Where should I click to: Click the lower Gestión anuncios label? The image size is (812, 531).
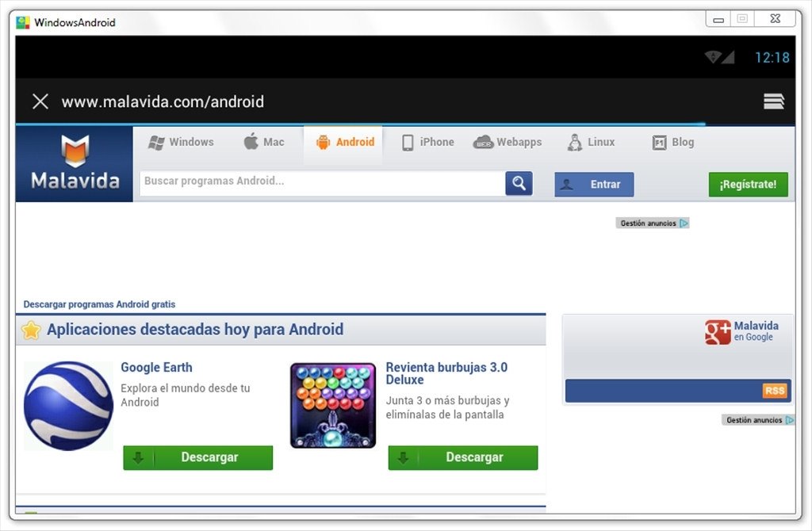coord(754,420)
